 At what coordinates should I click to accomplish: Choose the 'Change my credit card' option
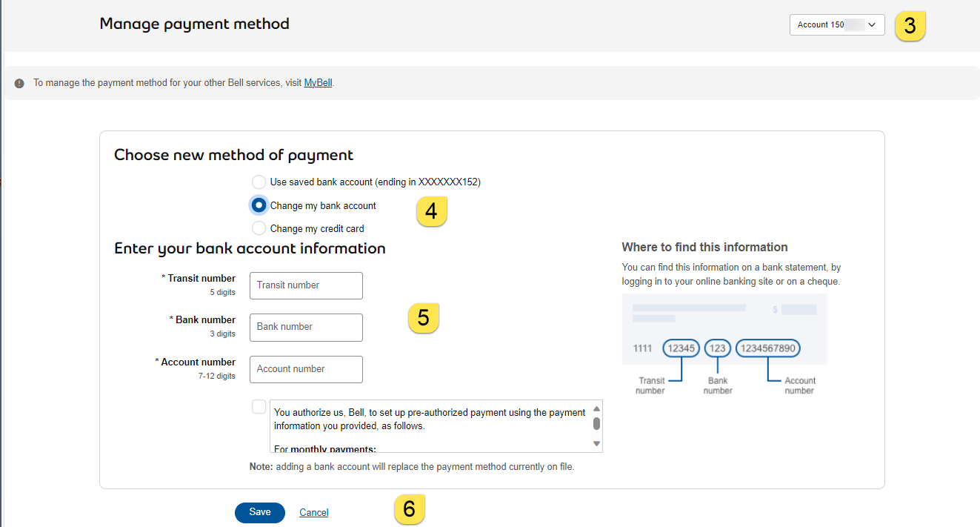pos(259,228)
